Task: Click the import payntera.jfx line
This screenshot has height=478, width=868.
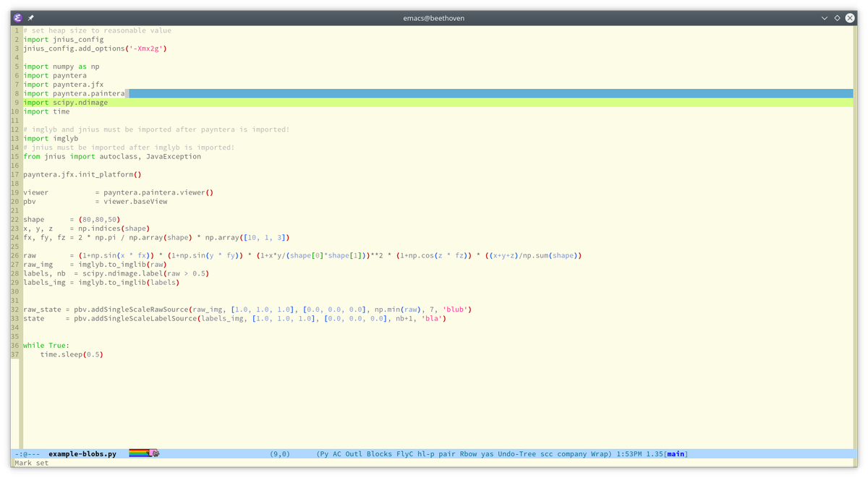Action: 64,85
